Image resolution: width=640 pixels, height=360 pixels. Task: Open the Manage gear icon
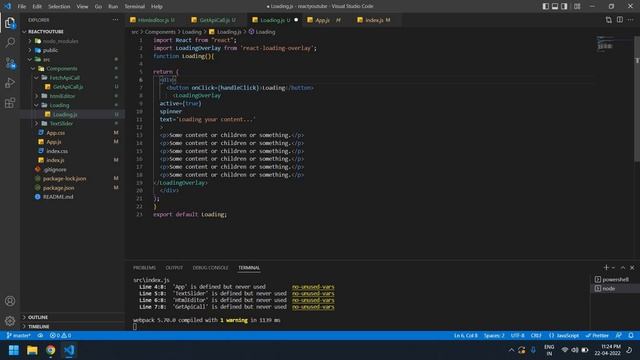click(10, 321)
